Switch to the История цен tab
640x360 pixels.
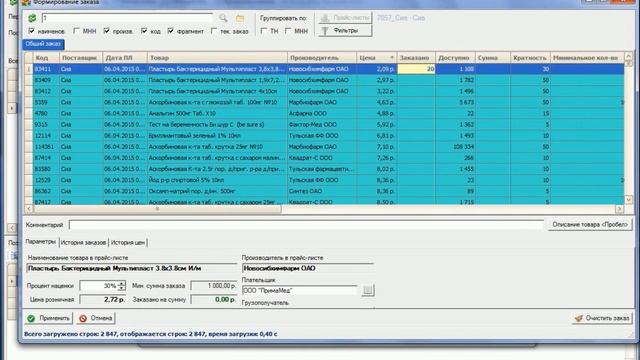[x=128, y=242]
